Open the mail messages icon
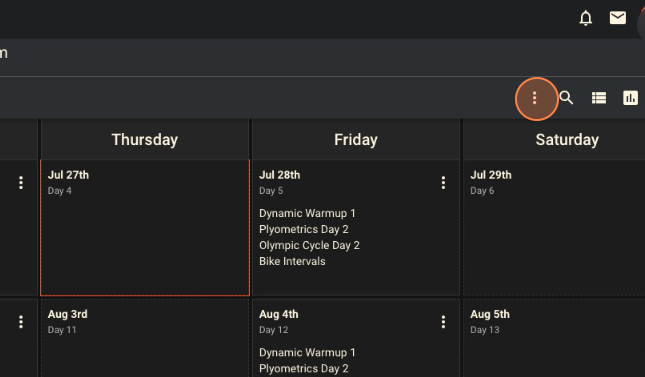Image resolution: width=645 pixels, height=377 pixels. point(617,18)
